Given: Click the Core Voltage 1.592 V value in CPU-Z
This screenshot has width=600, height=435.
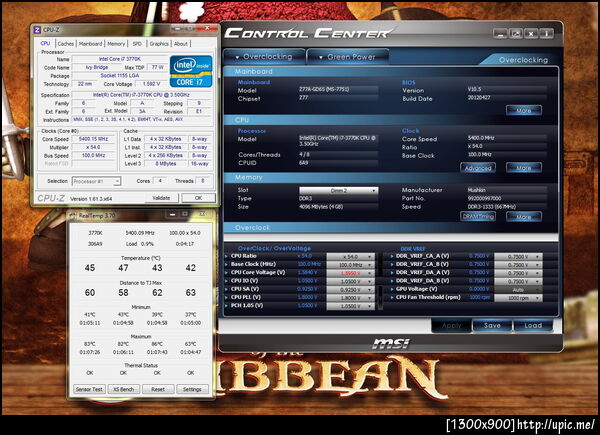Looking at the screenshot, I should [151, 84].
